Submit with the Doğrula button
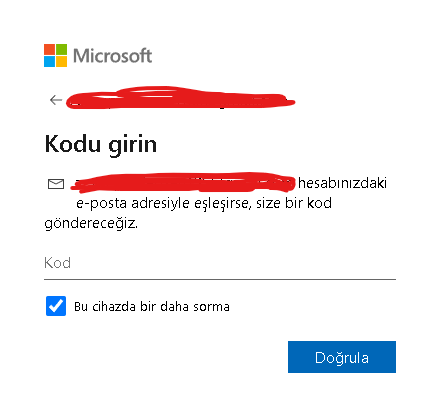This screenshot has height=412, width=438. pyautogui.click(x=342, y=357)
